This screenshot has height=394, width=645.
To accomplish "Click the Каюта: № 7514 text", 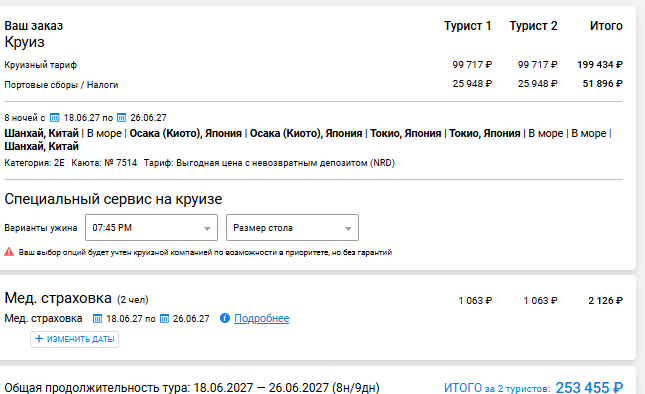I will click(104, 163).
